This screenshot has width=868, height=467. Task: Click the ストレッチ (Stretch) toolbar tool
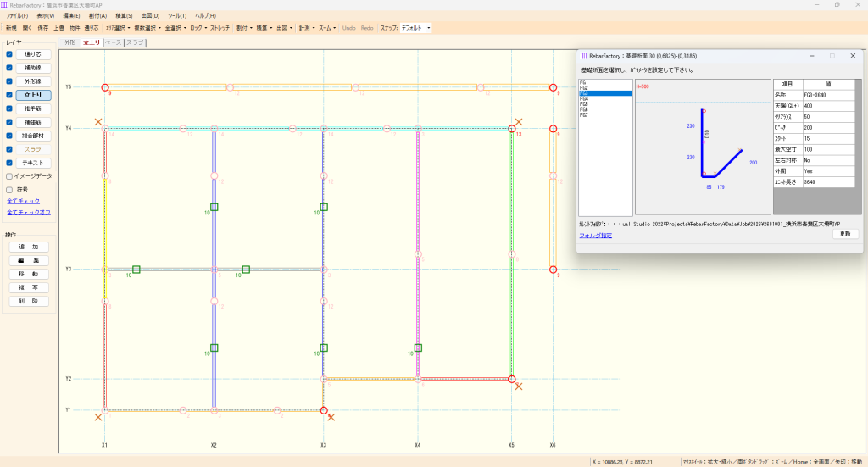(x=220, y=28)
